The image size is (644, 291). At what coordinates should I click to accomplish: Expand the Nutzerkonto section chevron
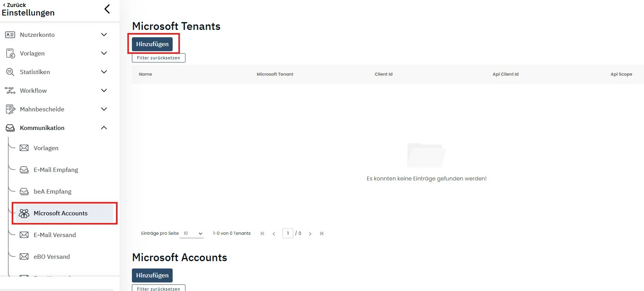tap(104, 35)
